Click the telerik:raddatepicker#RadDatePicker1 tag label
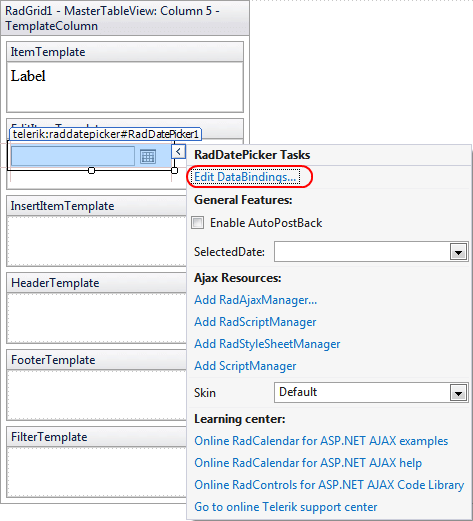 point(106,134)
